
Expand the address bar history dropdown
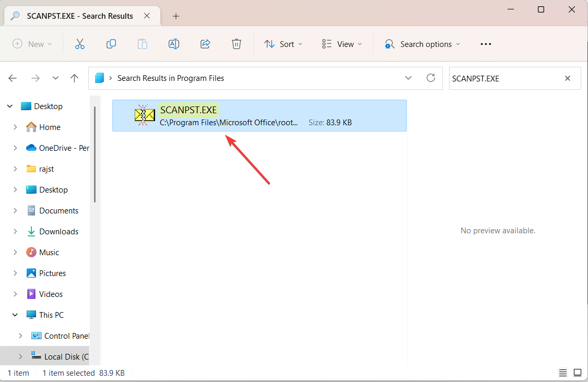click(408, 78)
